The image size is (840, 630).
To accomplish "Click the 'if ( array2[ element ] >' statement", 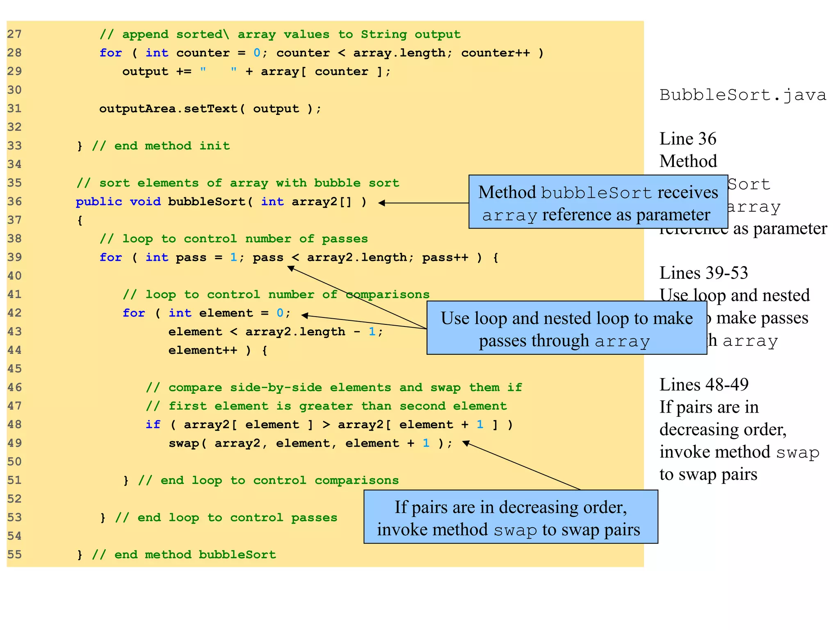I will coord(329,425).
